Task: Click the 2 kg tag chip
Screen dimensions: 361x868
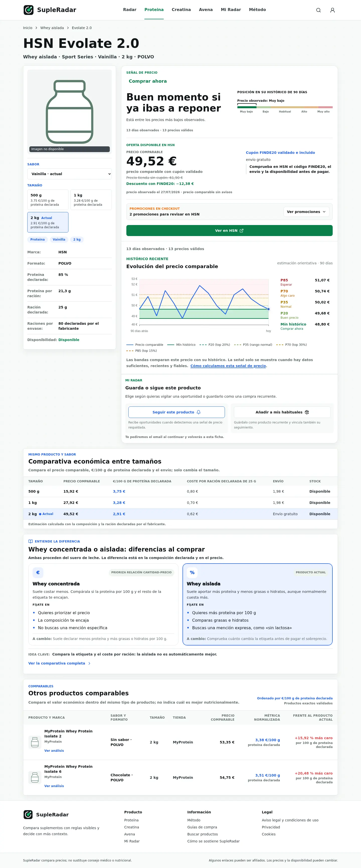Action: (x=77, y=240)
